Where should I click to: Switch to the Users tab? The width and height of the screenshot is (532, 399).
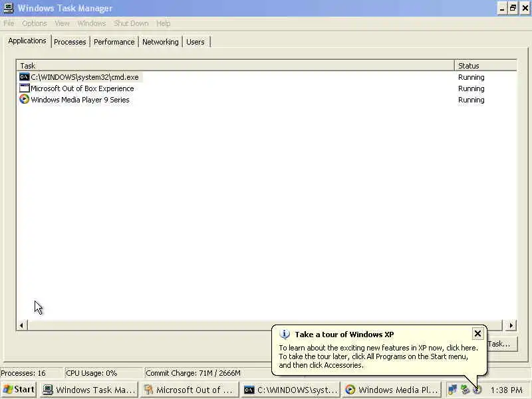[196, 42]
